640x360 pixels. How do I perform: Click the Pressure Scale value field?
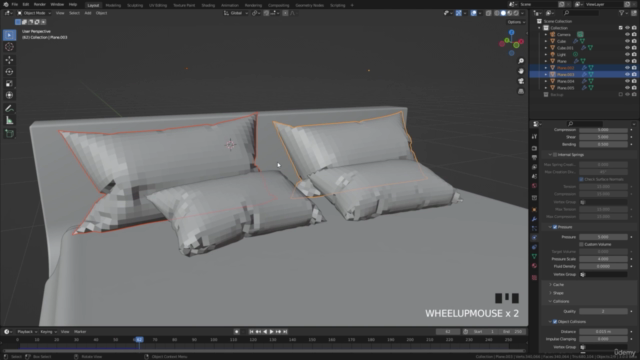[603, 259]
